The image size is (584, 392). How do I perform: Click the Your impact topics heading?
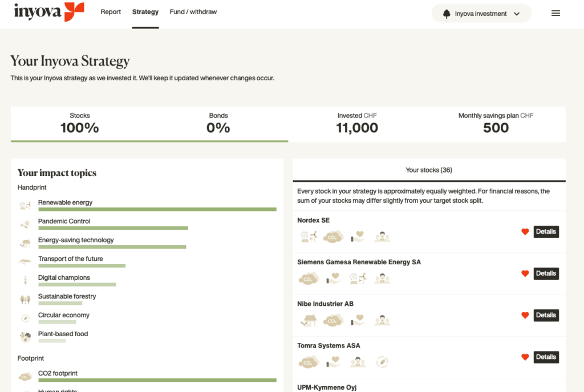[x=57, y=173]
